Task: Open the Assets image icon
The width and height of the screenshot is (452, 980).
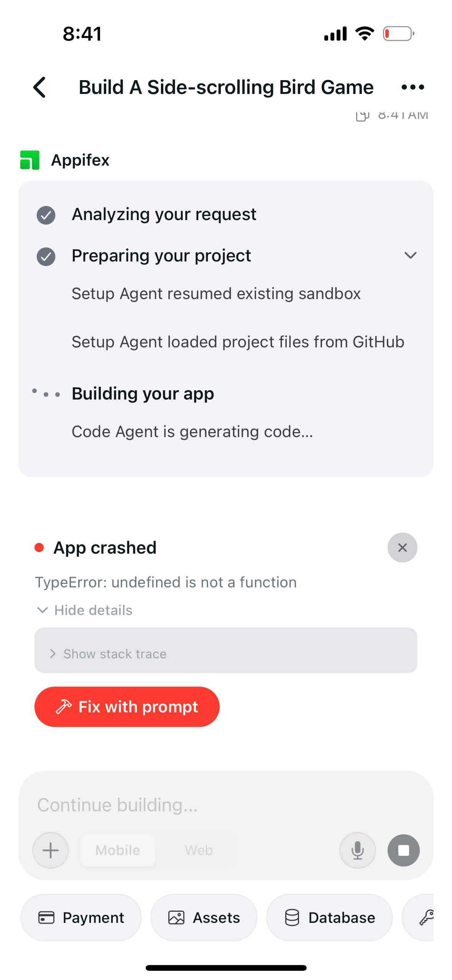Action: tap(177, 918)
